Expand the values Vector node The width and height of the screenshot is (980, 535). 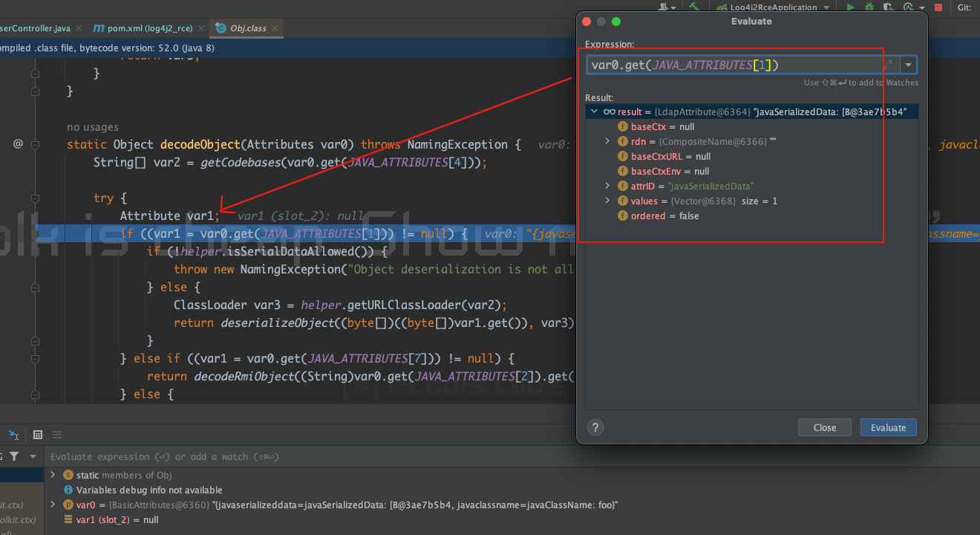point(607,201)
